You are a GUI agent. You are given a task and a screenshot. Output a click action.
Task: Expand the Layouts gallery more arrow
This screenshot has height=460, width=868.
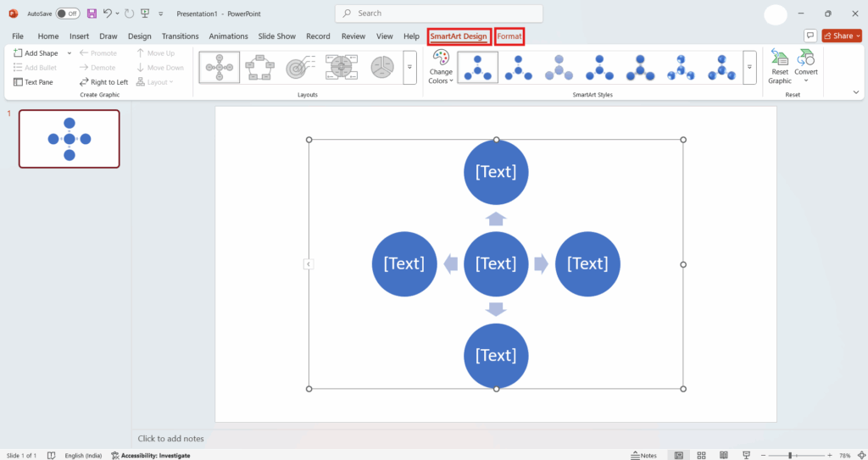[409, 67]
